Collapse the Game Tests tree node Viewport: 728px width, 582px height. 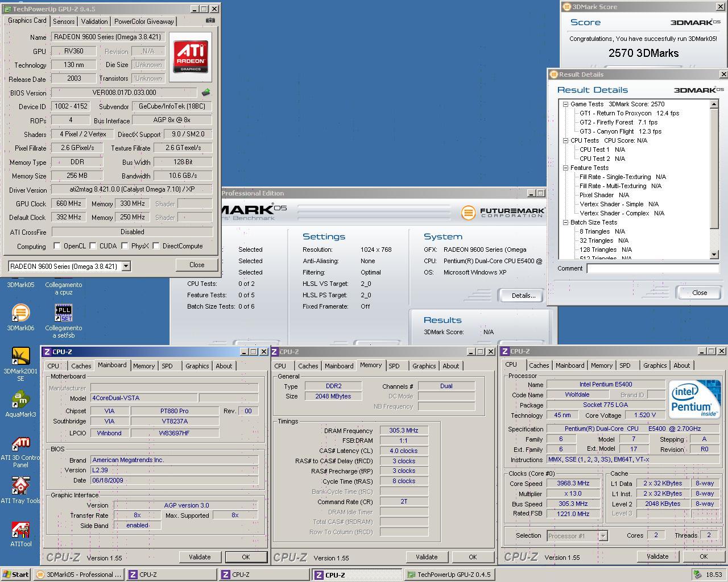[x=565, y=104]
